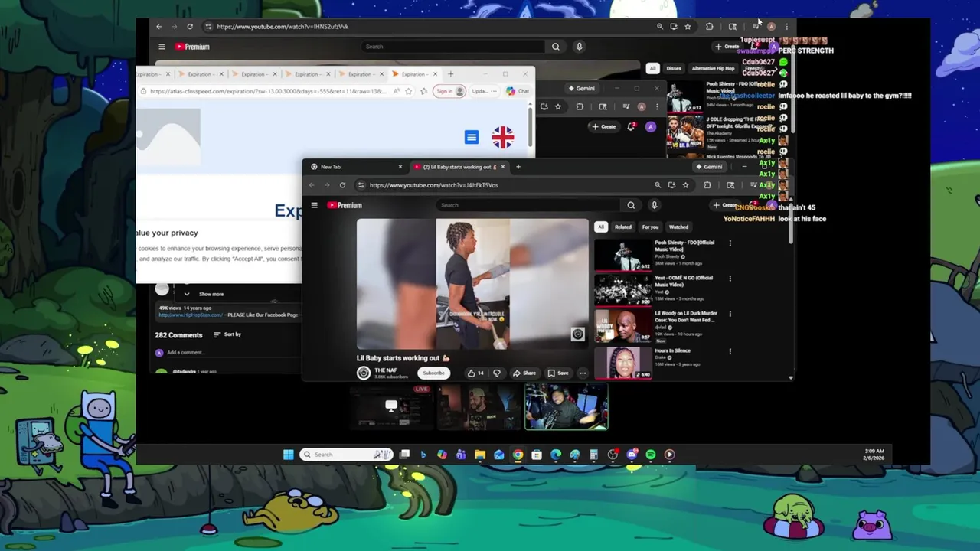Open Pooh Shiesty FDO thumbnail in front window

click(623, 255)
